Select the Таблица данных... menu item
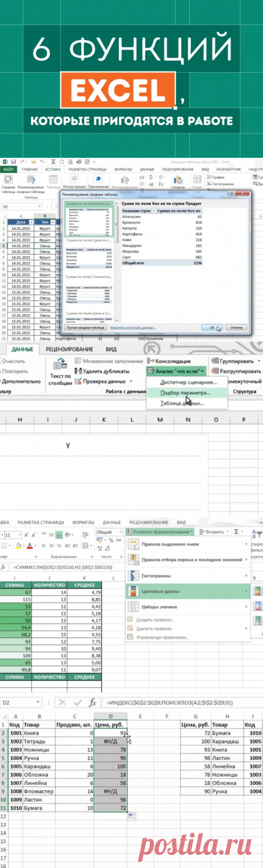Image resolution: width=263 pixels, height=868 pixels. click(x=186, y=404)
